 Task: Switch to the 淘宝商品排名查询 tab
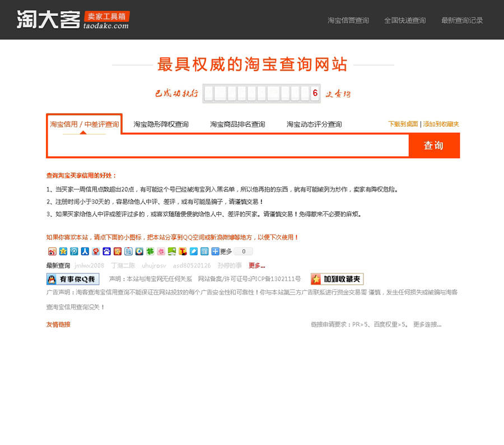(x=237, y=124)
